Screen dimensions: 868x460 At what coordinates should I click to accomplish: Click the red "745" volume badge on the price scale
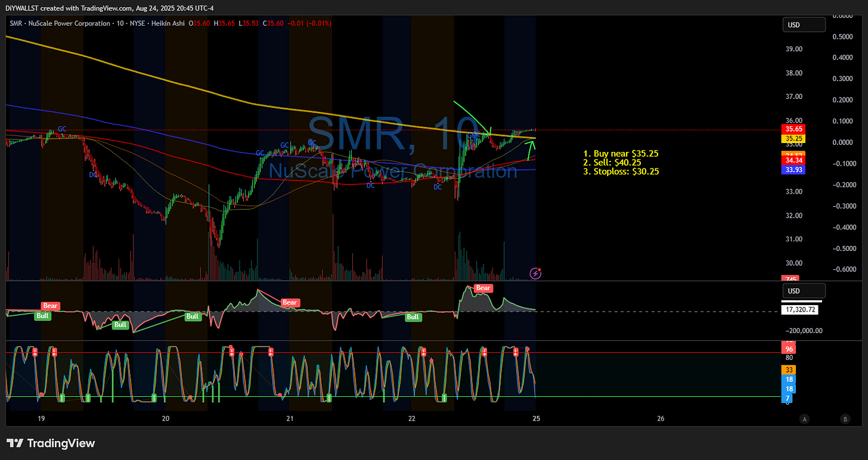790,279
